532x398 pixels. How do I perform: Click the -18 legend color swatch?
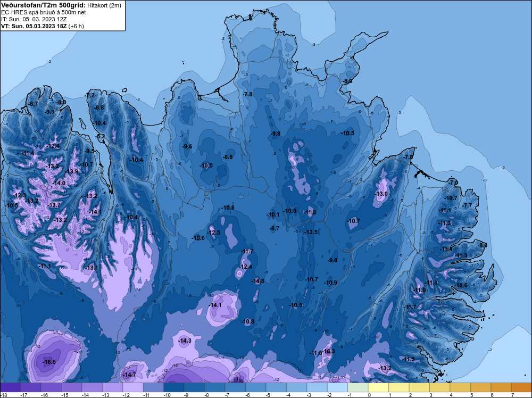pyautogui.click(x=10, y=387)
